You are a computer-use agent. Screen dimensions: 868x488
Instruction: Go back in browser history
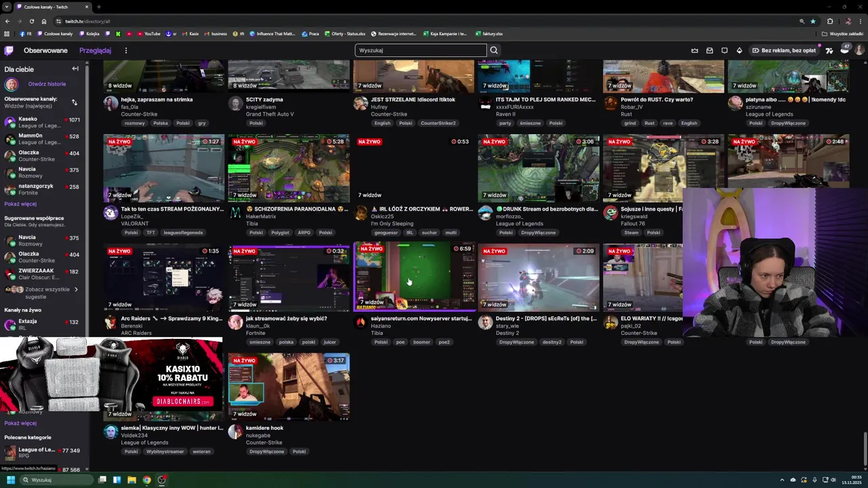tap(7, 21)
